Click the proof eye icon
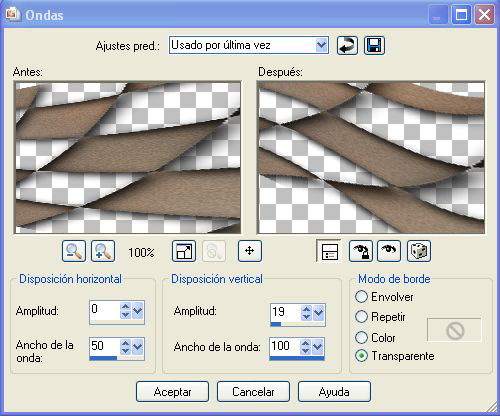Viewport: 500px width, 416px height. [389, 251]
